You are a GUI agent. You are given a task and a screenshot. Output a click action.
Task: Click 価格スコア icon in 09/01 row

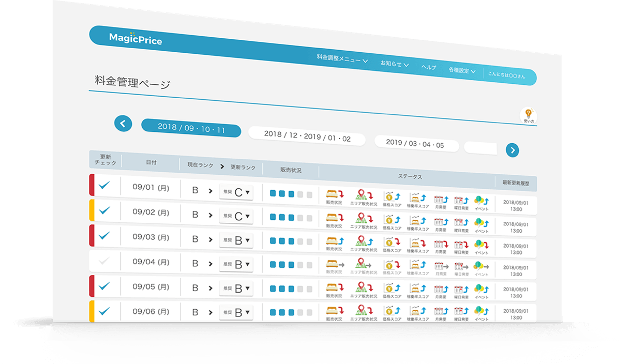point(392,198)
